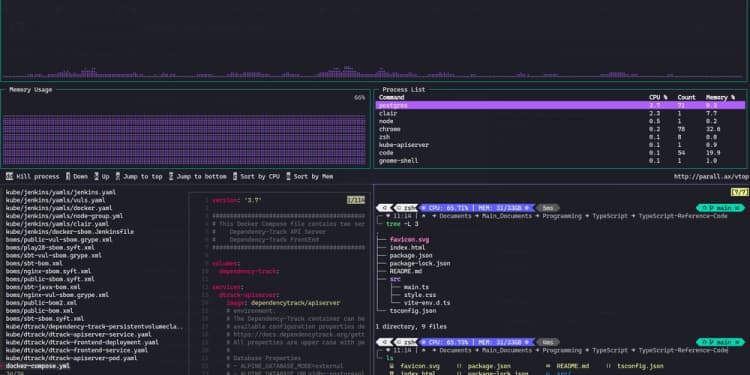Select boms/public-bom.xml entry
The width and height of the screenshot is (750, 375).
[40, 311]
